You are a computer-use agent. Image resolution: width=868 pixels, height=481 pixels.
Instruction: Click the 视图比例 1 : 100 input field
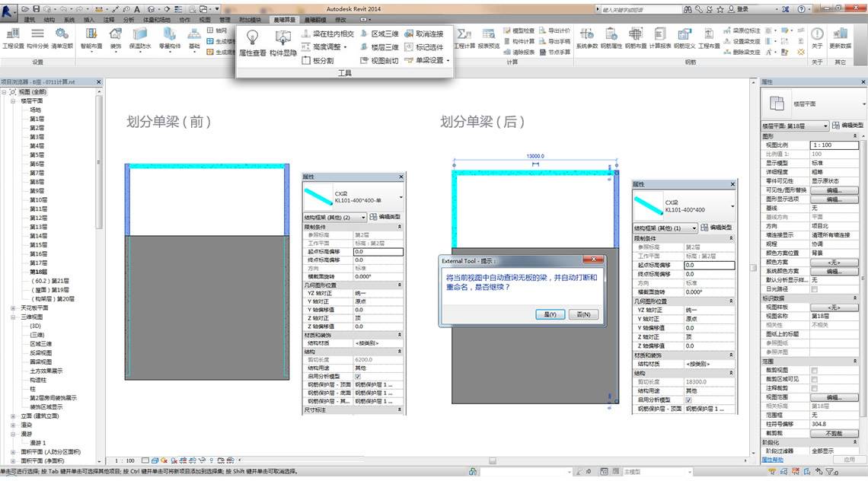834,145
